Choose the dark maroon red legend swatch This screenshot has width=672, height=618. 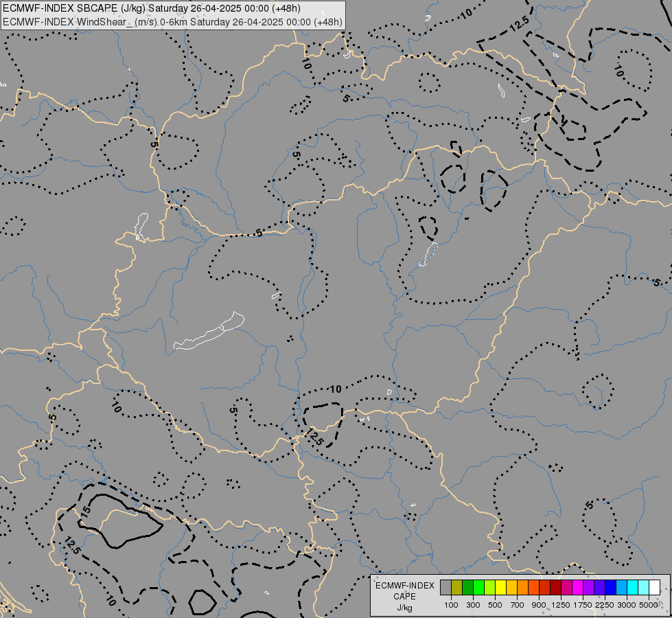point(556,587)
